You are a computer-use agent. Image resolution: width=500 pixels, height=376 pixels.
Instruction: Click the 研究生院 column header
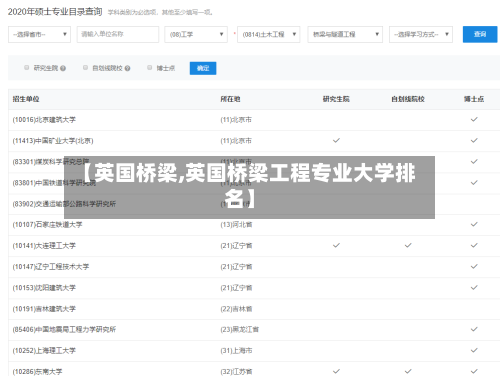coord(336,99)
